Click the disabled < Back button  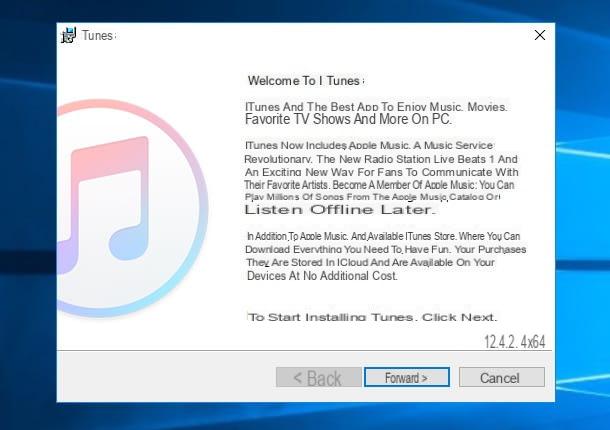(319, 377)
